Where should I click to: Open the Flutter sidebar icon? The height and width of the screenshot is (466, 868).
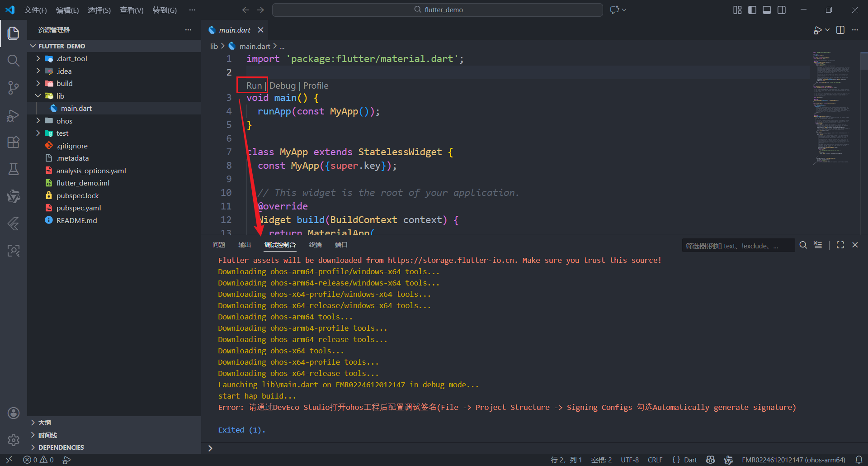click(x=14, y=223)
